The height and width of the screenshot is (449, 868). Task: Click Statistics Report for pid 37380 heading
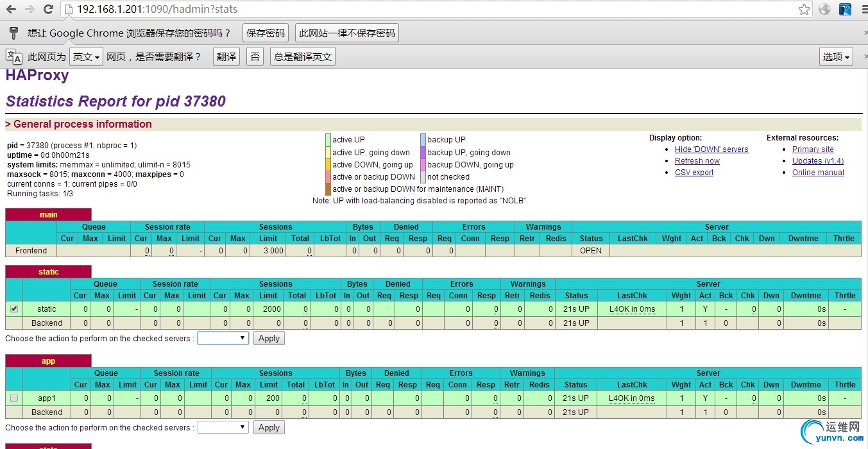pos(115,101)
